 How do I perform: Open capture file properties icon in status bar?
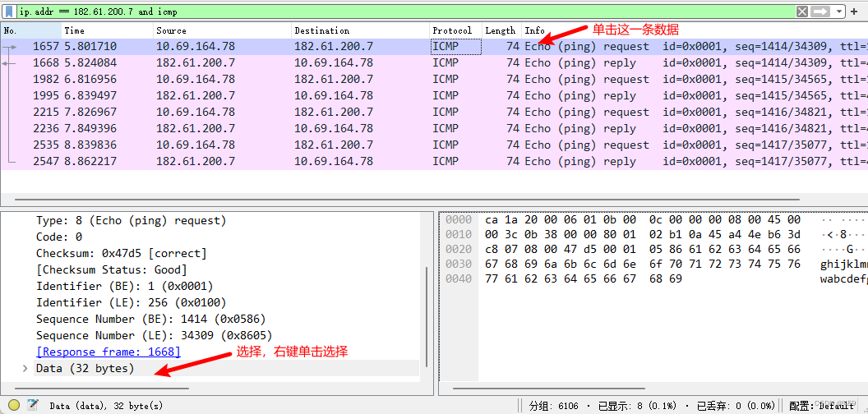[33, 405]
